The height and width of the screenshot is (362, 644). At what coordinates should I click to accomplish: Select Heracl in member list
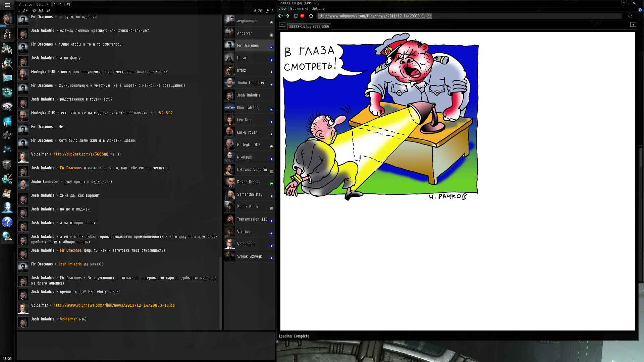click(249, 58)
